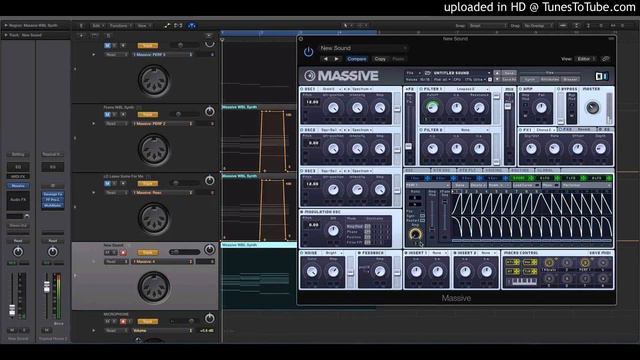Toggle the Restart checkbox in performer panel
The height and width of the screenshot is (360, 640).
422,220
